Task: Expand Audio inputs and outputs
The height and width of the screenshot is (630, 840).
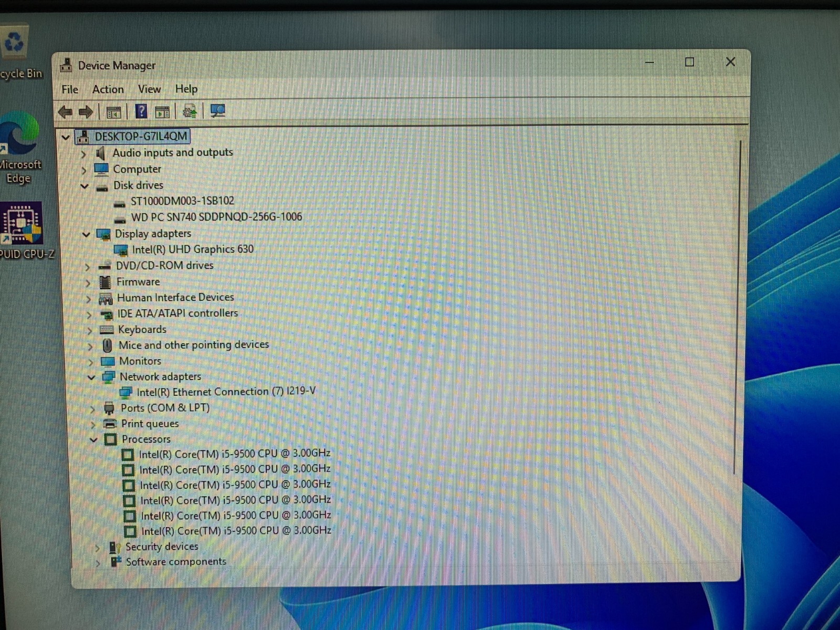Action: click(x=83, y=154)
